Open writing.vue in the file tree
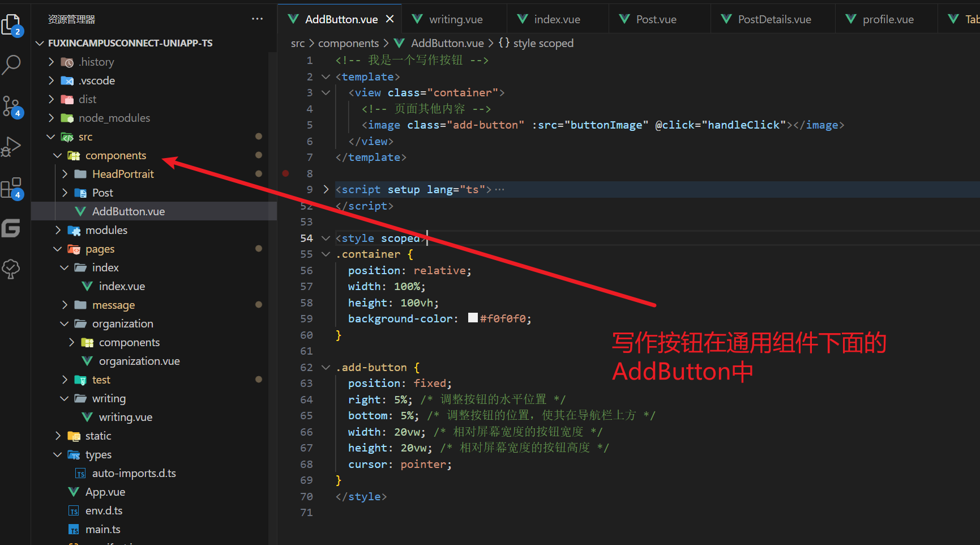 tap(126, 417)
